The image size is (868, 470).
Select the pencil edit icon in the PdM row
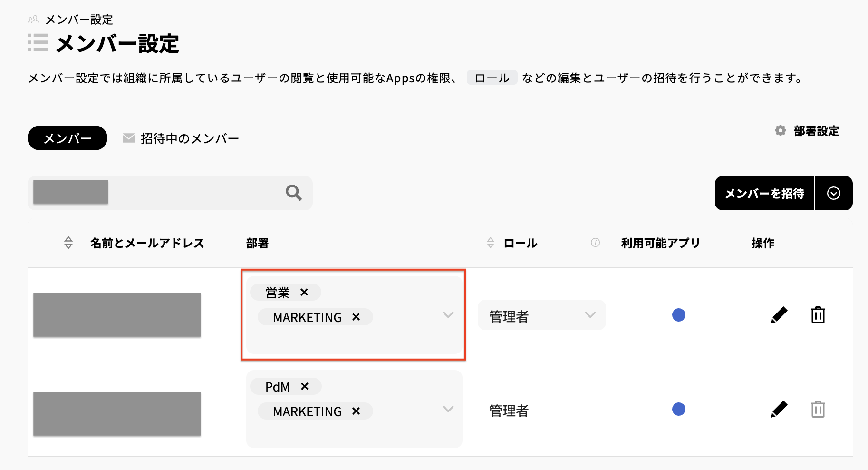click(779, 409)
